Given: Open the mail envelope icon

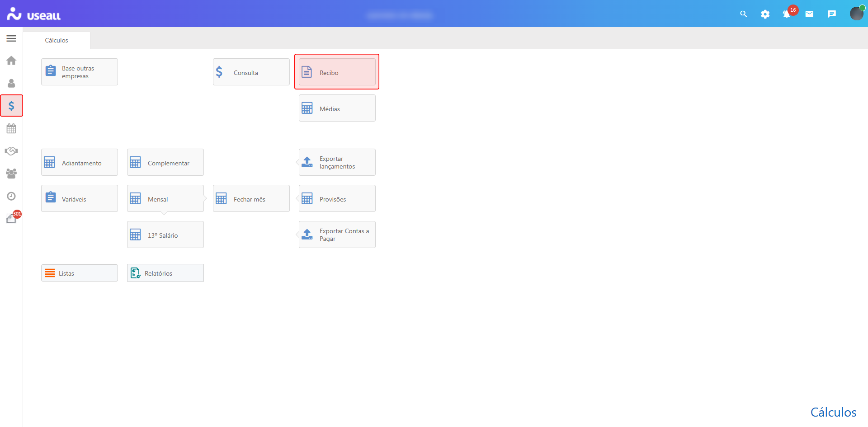Looking at the screenshot, I should click(x=809, y=14).
